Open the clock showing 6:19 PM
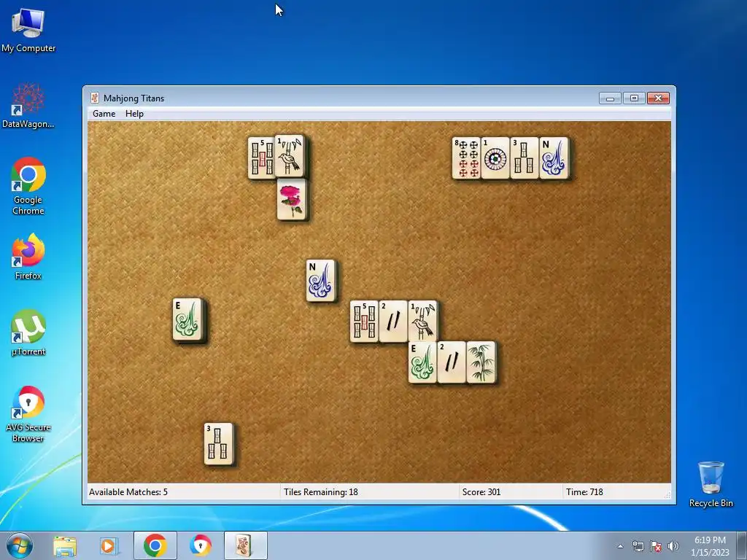The image size is (747, 560). 710,546
